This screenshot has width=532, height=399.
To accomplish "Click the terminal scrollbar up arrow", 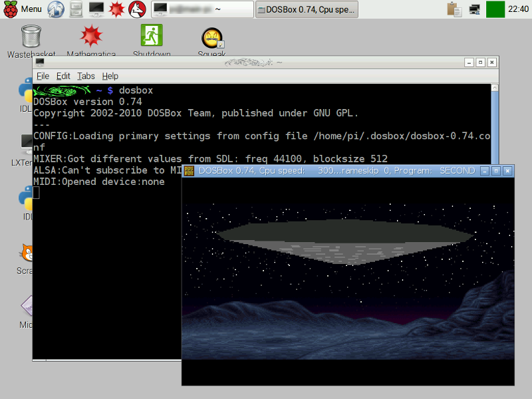I will coord(495,88).
